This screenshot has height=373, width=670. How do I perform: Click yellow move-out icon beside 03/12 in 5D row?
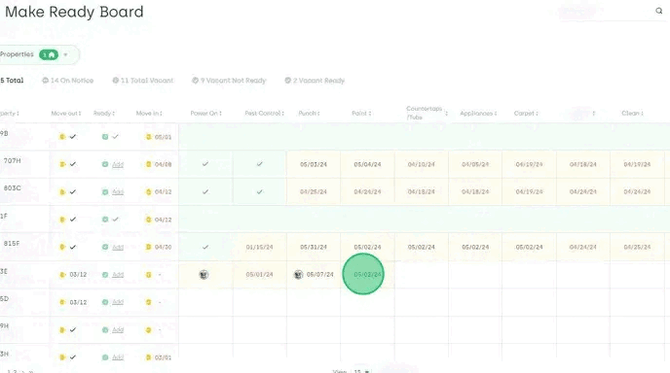[x=62, y=302]
